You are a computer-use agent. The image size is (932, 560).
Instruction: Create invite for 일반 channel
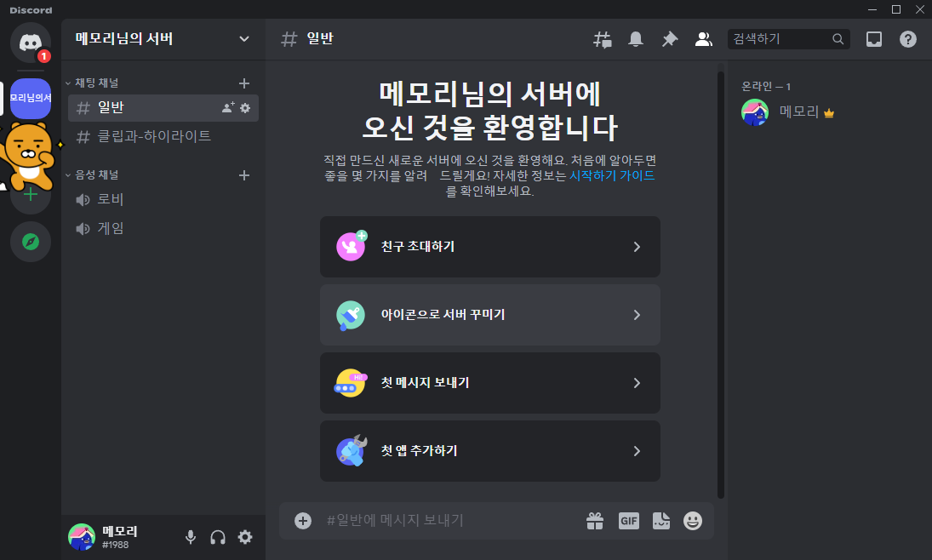227,107
